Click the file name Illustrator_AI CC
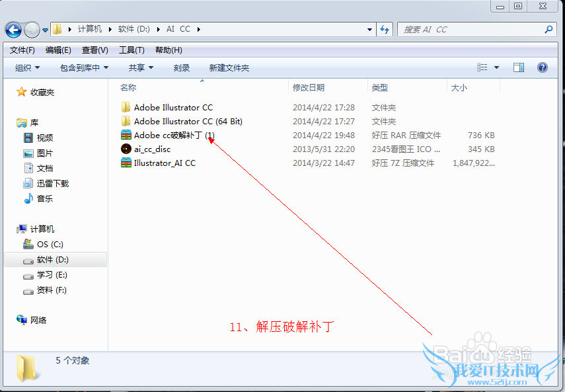 coord(165,163)
